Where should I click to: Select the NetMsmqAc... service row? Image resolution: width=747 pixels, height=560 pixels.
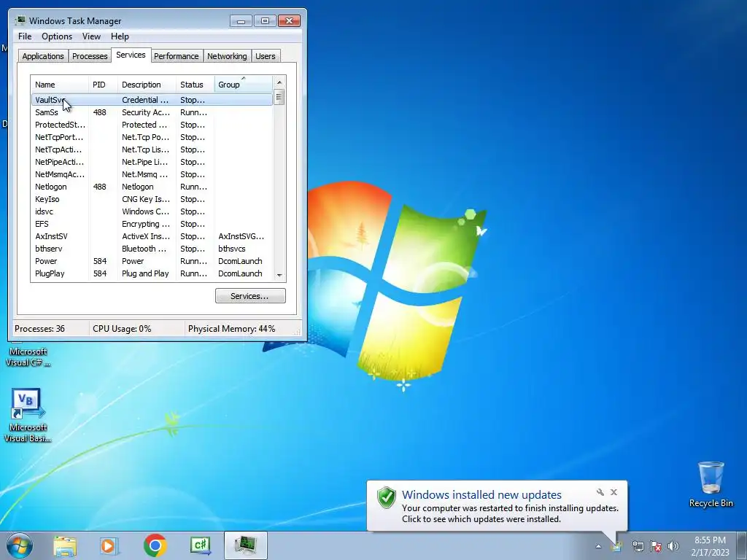[x=152, y=174]
